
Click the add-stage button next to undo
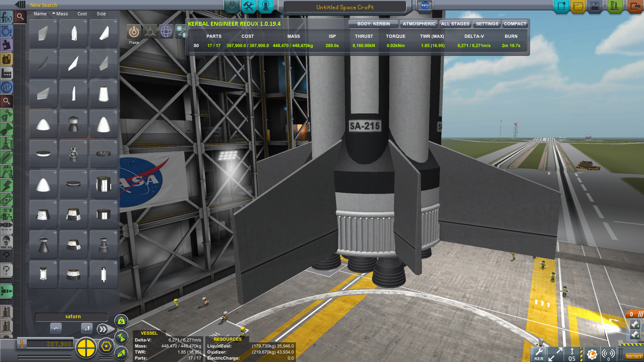pos(87,329)
